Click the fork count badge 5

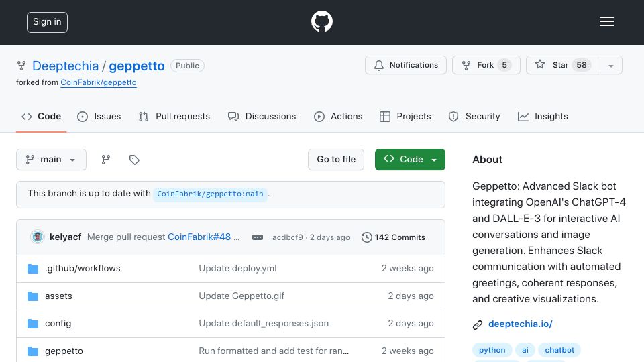pyautogui.click(x=504, y=65)
